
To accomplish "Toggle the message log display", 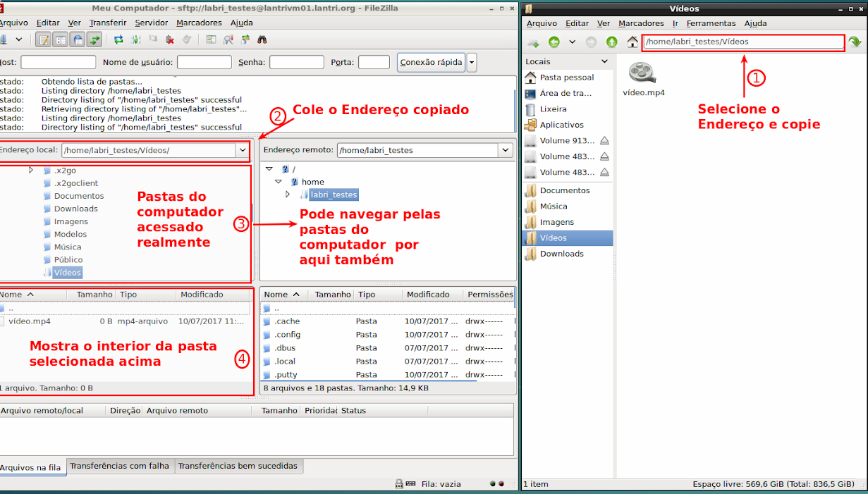I will point(42,40).
